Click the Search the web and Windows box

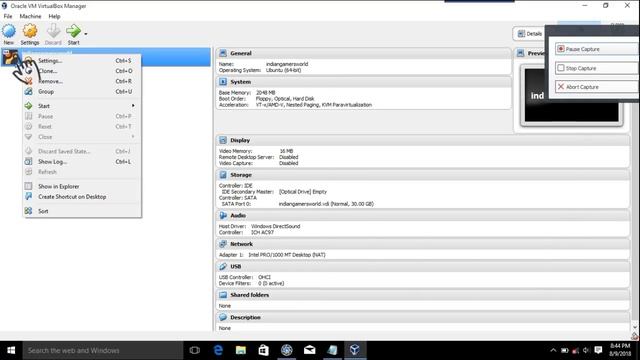point(102,350)
